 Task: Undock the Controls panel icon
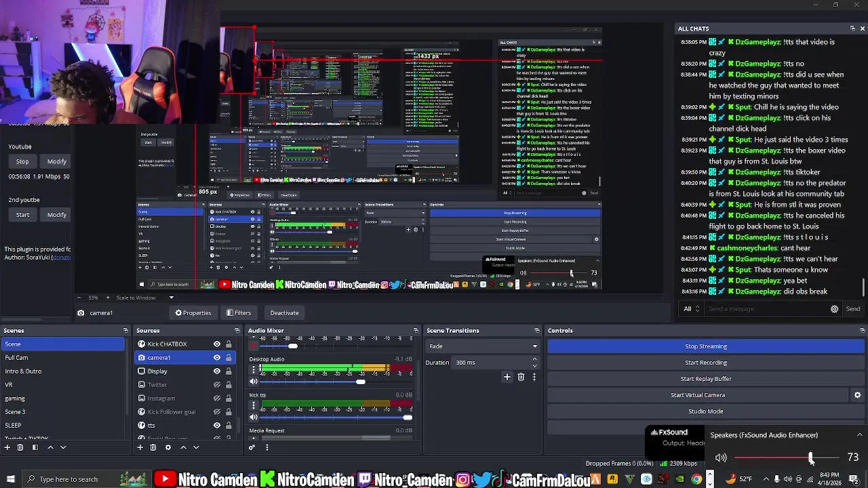pos(862,331)
